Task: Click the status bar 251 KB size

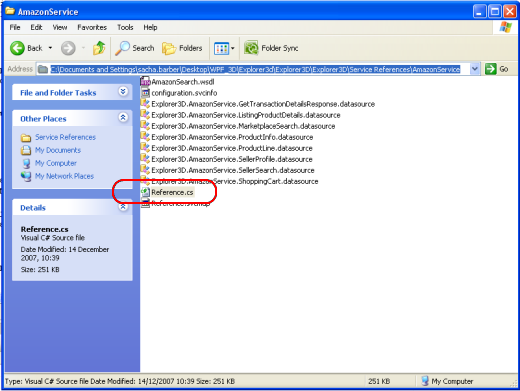Action: (379, 381)
